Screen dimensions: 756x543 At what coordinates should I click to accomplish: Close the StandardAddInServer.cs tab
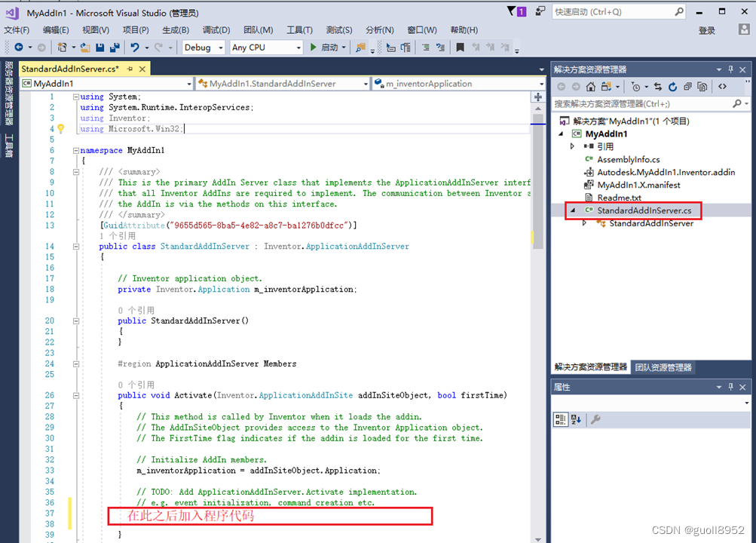(142, 69)
